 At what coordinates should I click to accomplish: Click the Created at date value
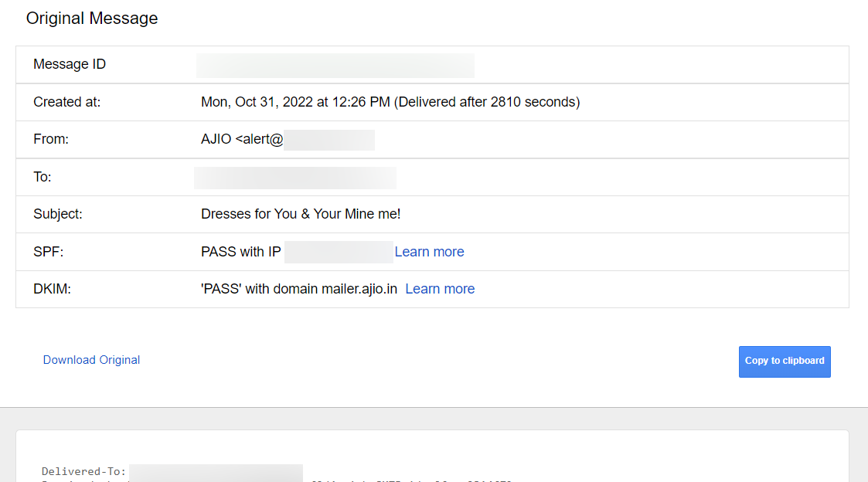390,102
